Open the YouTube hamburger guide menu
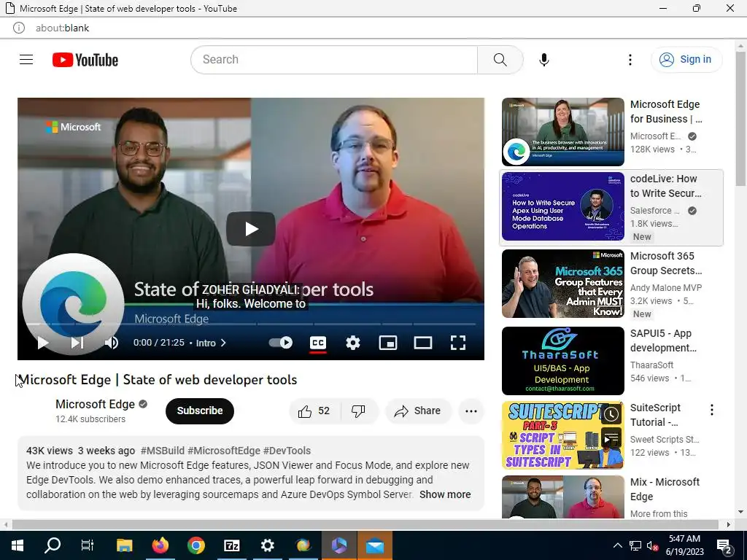Viewport: 747px width, 560px height. (x=26, y=60)
